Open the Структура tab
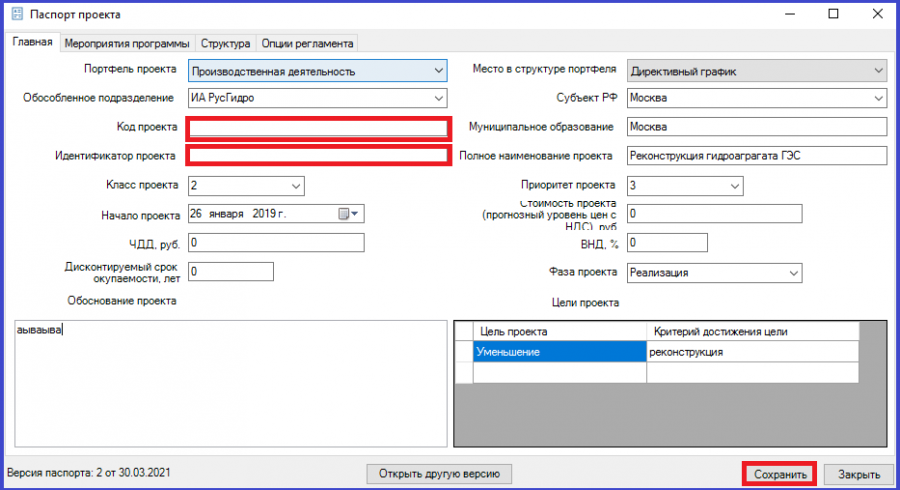Screen dimensions: 900x490 [x=226, y=44]
